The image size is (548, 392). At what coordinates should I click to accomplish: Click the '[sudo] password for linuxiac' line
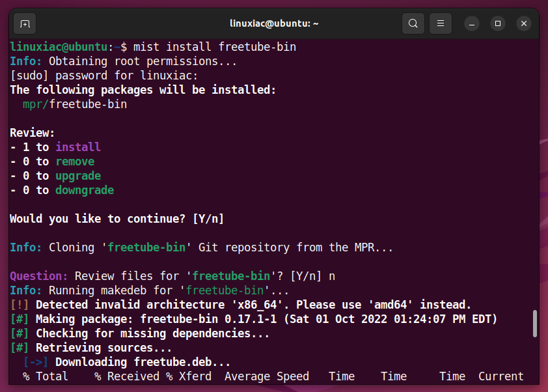click(103, 76)
